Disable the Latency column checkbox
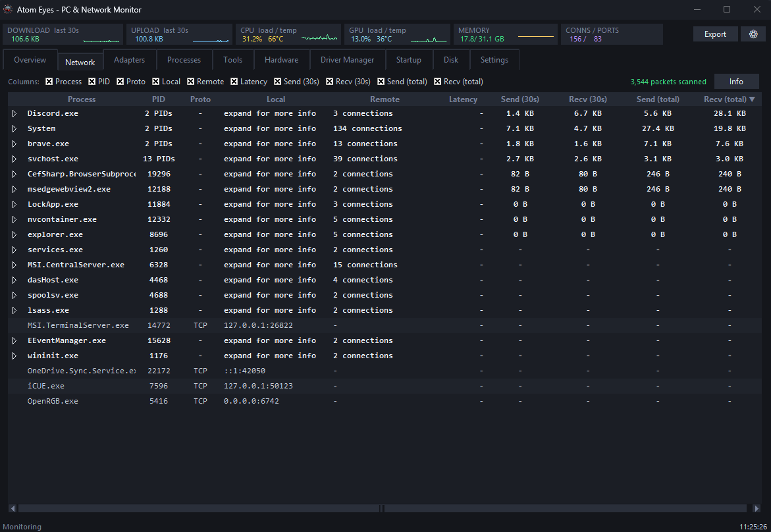The height and width of the screenshot is (532, 771). click(234, 82)
